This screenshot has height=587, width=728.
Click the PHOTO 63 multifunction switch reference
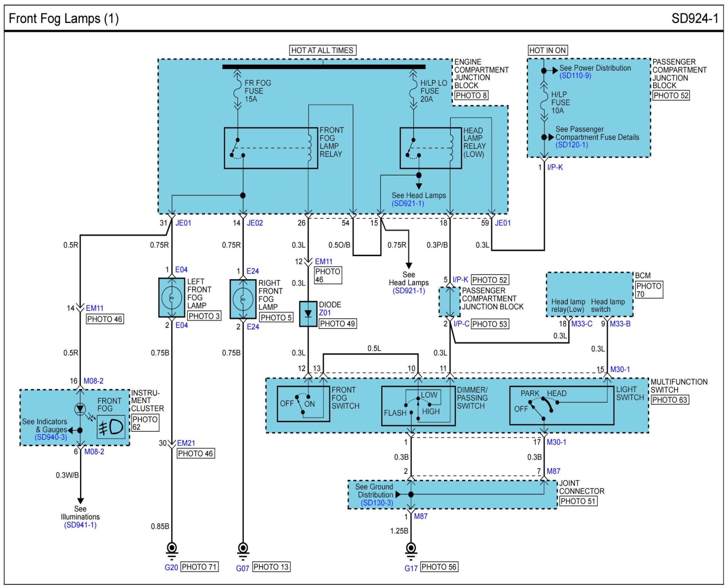(669, 400)
